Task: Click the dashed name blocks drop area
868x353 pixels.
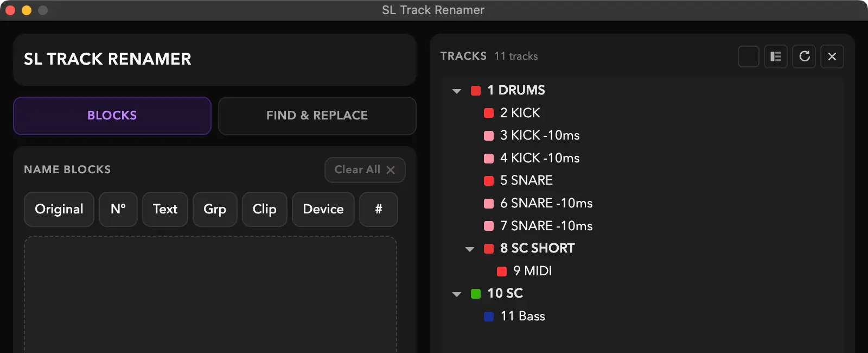Action: [210, 294]
